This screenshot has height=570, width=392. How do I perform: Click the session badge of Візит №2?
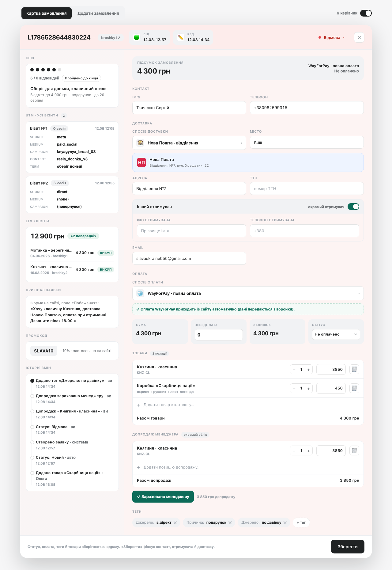pos(60,183)
